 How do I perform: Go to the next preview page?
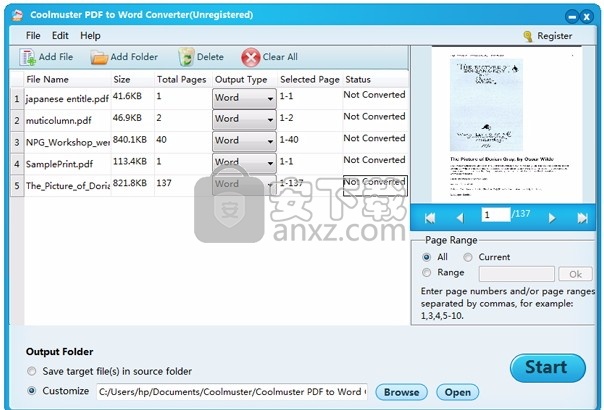point(552,218)
